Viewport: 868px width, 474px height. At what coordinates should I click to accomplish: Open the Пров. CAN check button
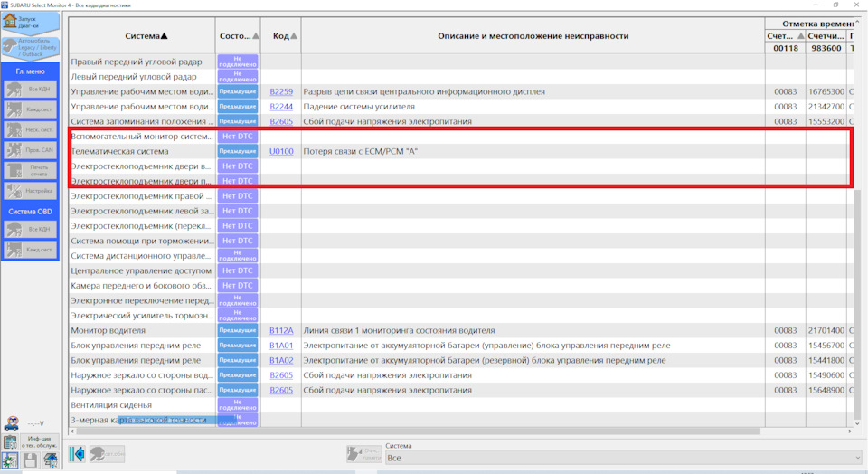(31, 150)
